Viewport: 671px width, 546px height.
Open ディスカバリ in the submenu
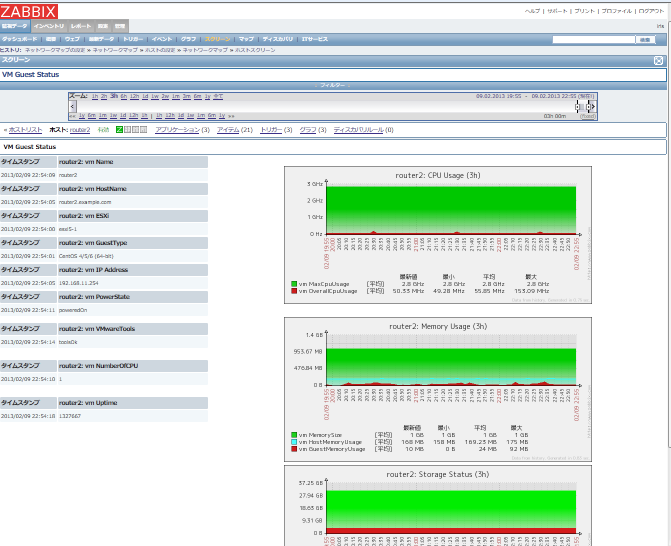pyautogui.click(x=278, y=39)
